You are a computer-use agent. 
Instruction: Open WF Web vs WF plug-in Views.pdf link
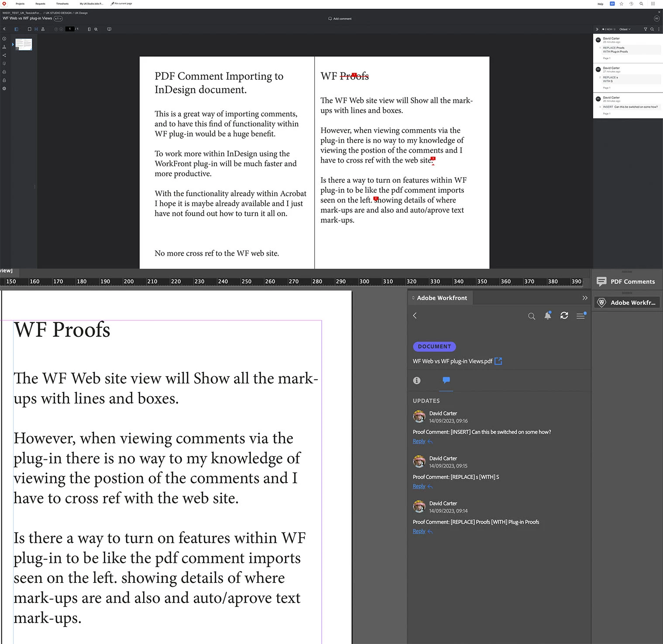coord(457,361)
